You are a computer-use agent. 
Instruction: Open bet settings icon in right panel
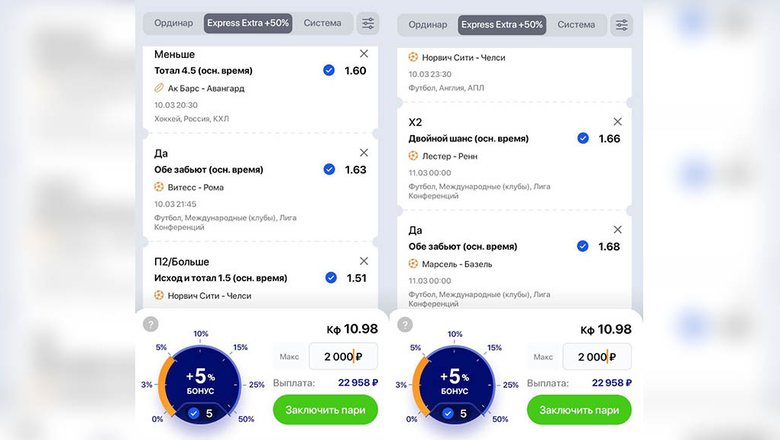pos(622,25)
